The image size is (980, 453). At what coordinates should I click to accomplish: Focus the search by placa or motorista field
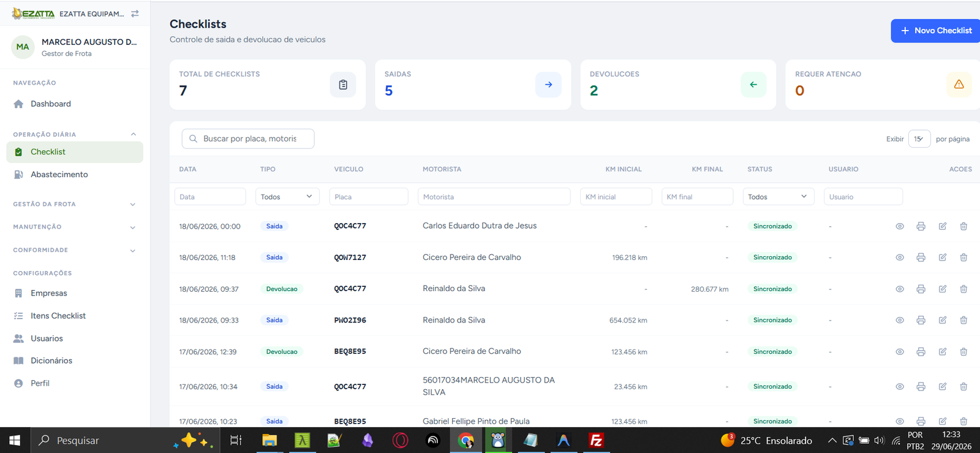point(248,139)
